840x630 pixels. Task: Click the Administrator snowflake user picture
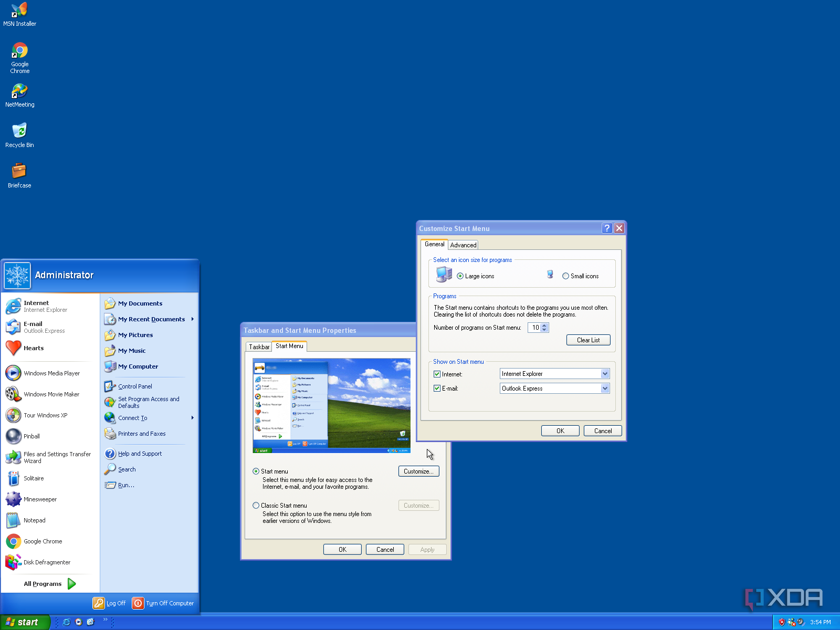point(17,276)
